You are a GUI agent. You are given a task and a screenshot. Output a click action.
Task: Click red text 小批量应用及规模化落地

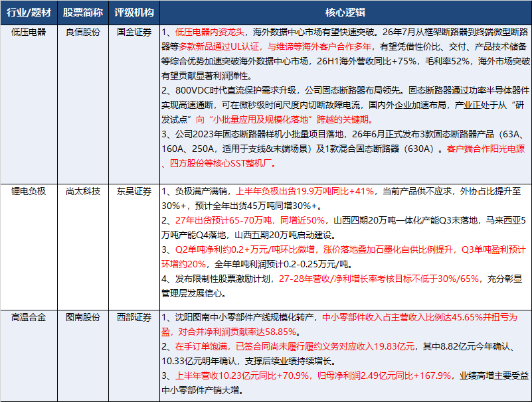[260, 119]
